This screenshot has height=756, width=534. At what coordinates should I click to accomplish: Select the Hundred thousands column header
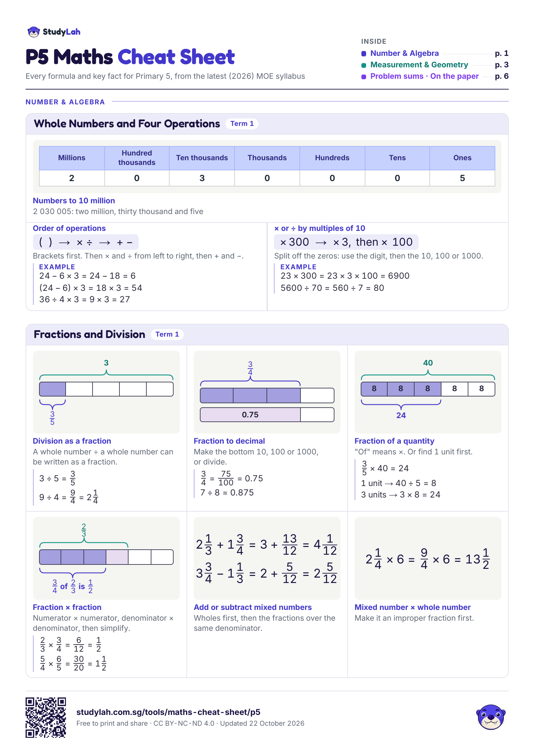(x=137, y=158)
